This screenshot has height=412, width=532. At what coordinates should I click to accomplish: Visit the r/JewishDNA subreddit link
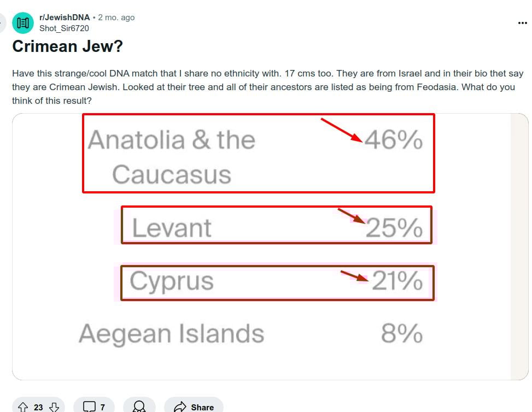coord(65,17)
